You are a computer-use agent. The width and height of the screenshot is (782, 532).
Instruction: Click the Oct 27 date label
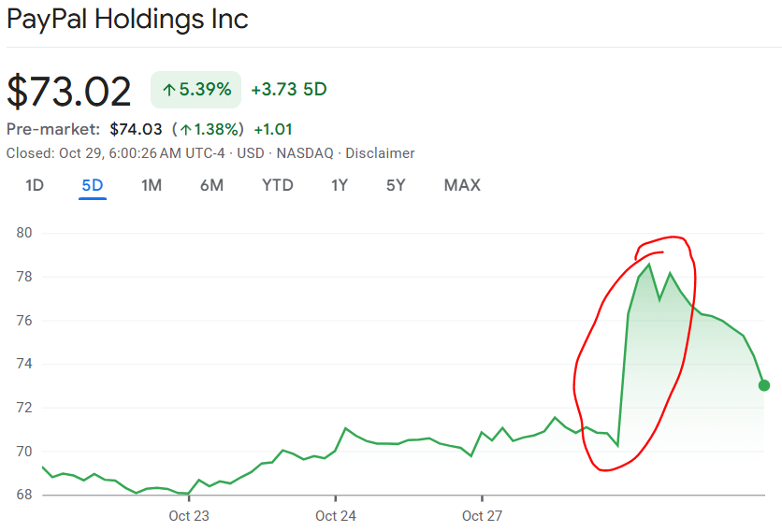coord(482,516)
